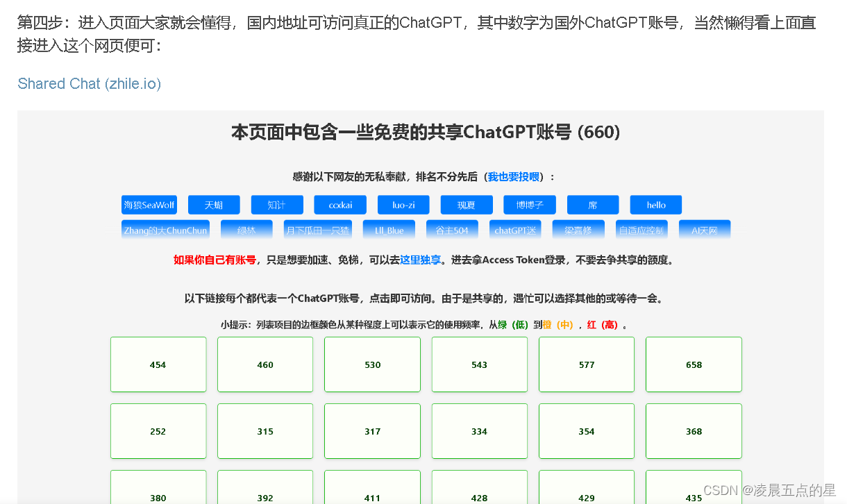This screenshot has height=504, width=847.
Task: Open shared account 252
Action: pos(158,431)
